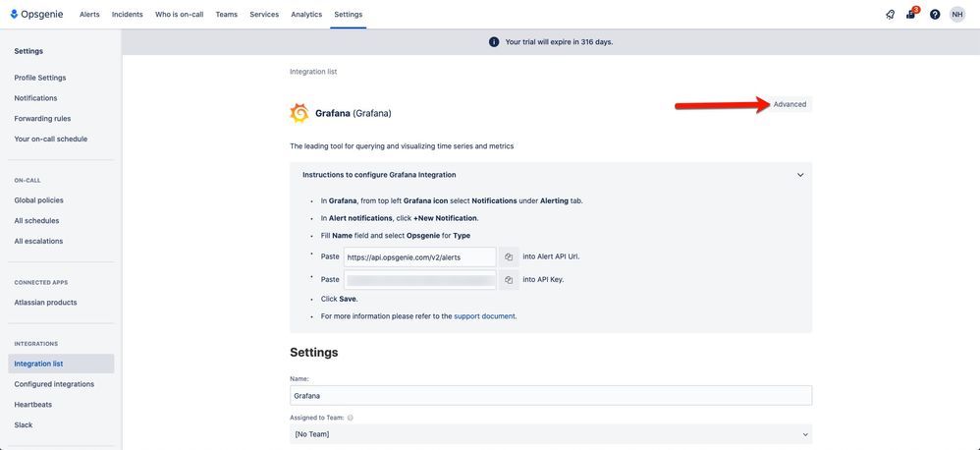Viewport: 980px width, 450px height.
Task: Open the rocket what's new icon
Action: (x=890, y=15)
